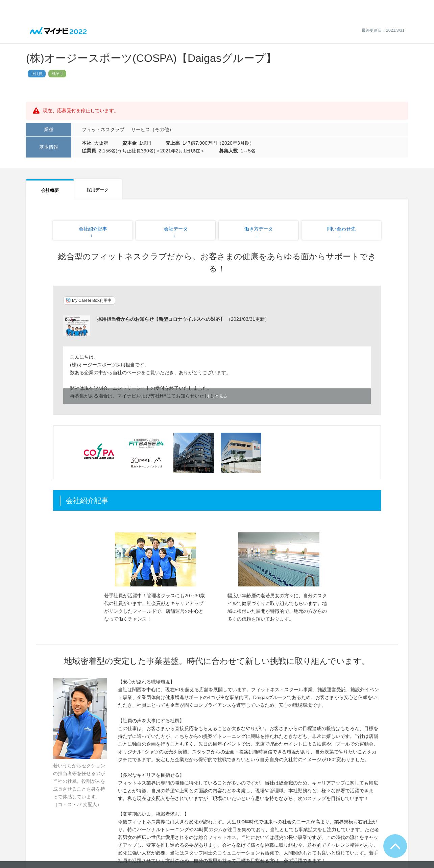This screenshot has height=868, width=434.
Task: Click the 従業員 2,156名 text
Action: (143, 151)
